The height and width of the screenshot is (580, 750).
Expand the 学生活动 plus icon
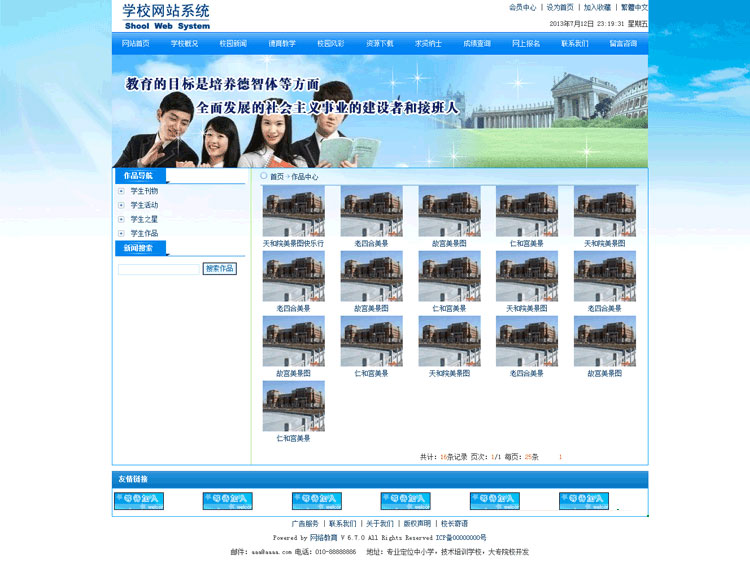[x=121, y=205]
